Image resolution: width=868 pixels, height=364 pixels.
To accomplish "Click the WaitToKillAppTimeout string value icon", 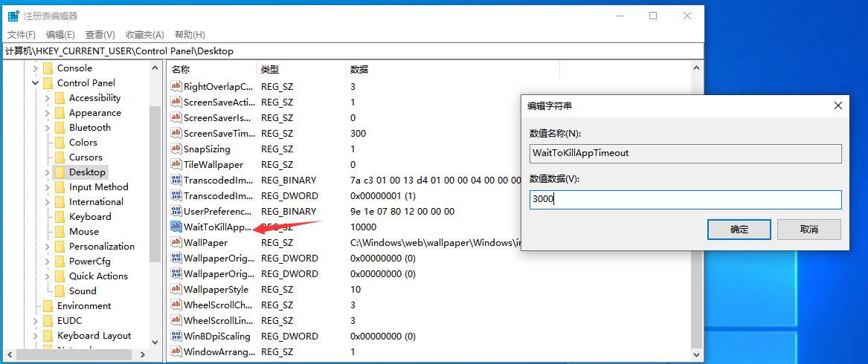I will 176,227.
